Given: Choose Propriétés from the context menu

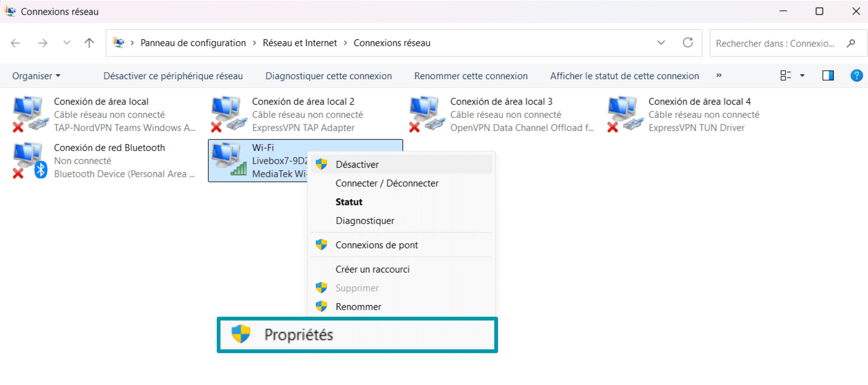Looking at the screenshot, I should click(x=299, y=334).
